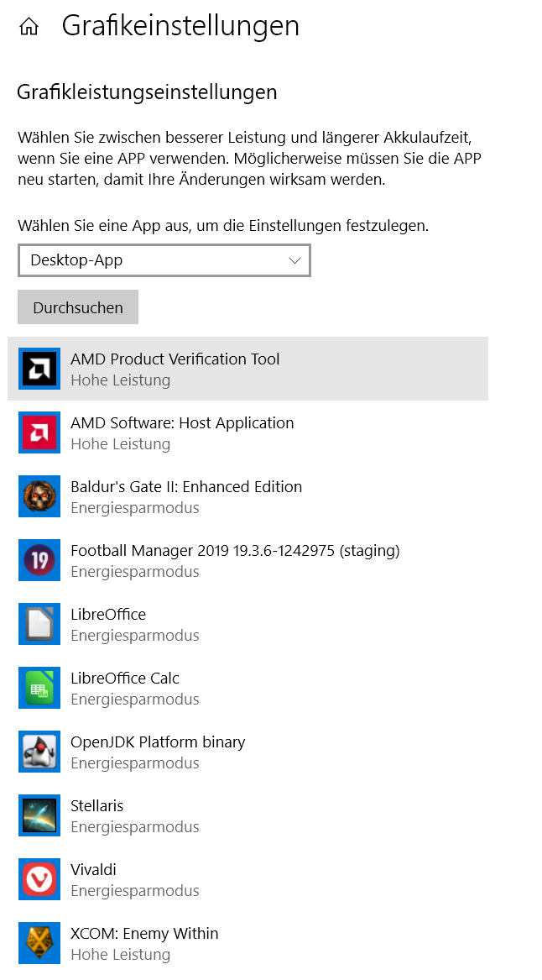
Task: Click Energiesparmodus under LibreOffice Calc
Action: [x=135, y=700]
